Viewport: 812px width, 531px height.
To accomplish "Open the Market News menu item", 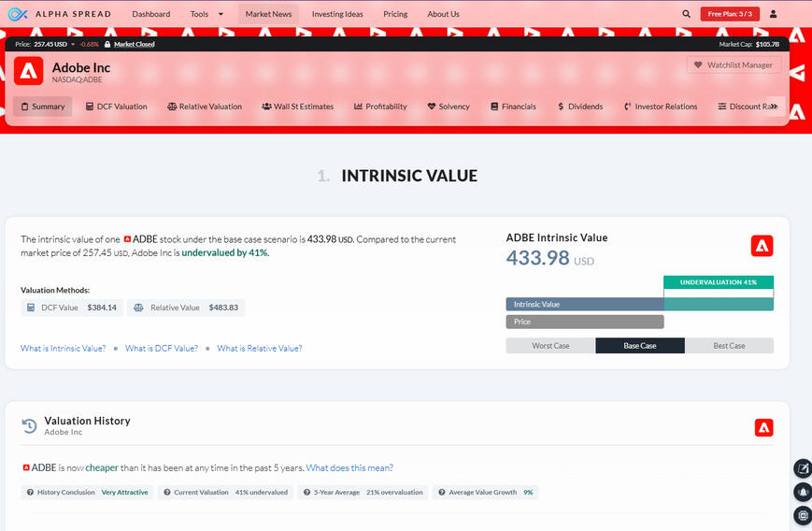I will 269,15.
